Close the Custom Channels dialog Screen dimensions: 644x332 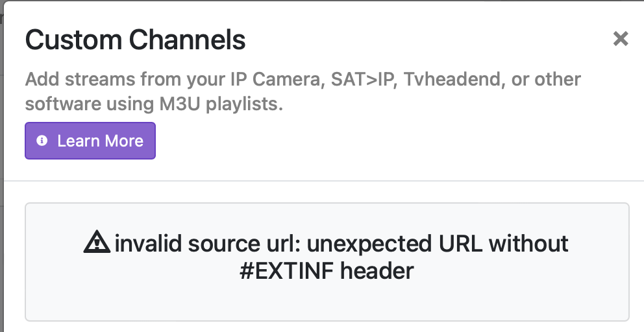point(621,39)
